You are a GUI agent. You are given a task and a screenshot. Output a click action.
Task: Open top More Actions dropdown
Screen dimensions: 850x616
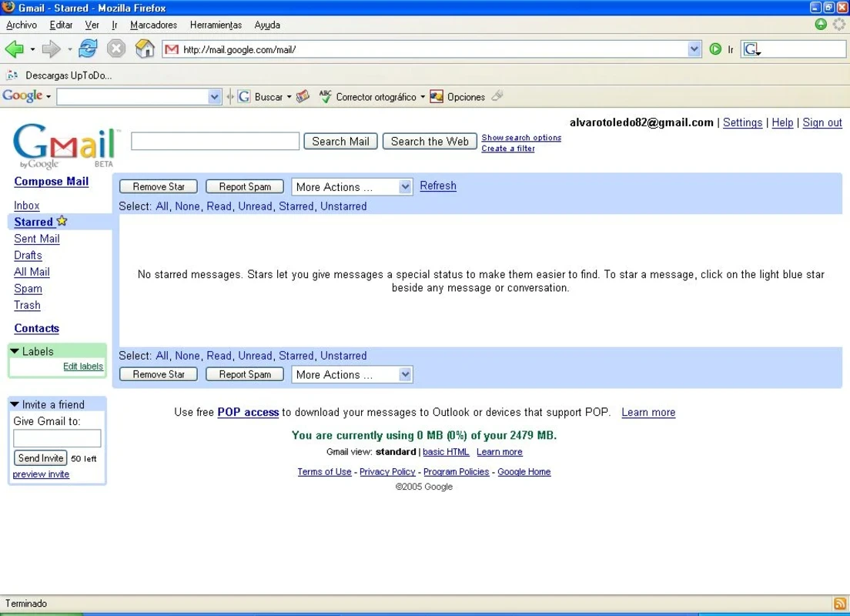pos(352,187)
